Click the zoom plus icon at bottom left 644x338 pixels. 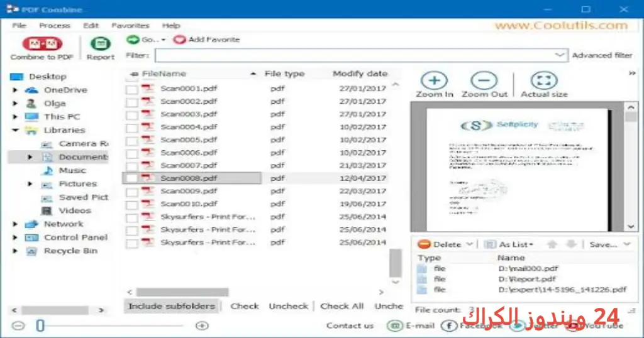pos(202,325)
